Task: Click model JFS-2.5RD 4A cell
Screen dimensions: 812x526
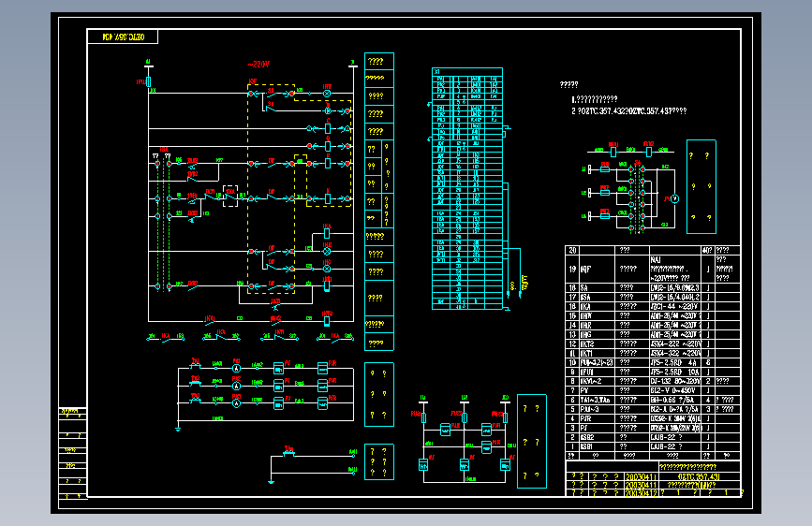Action: pos(674,362)
